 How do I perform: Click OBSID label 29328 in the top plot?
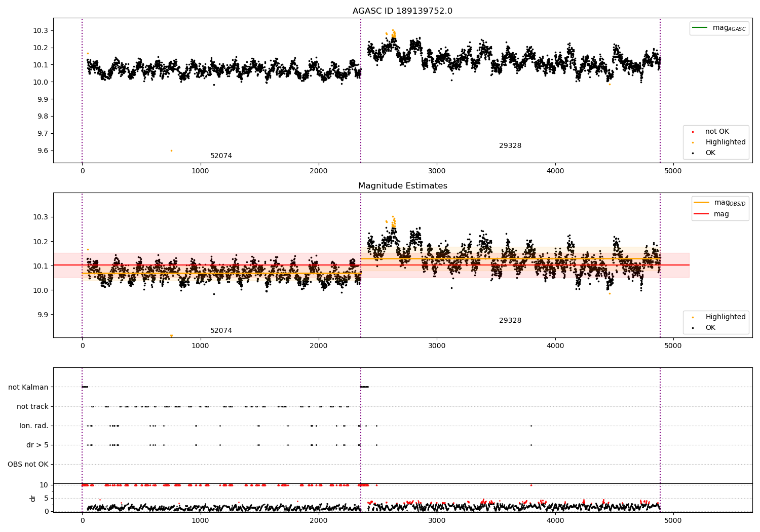pos(510,146)
